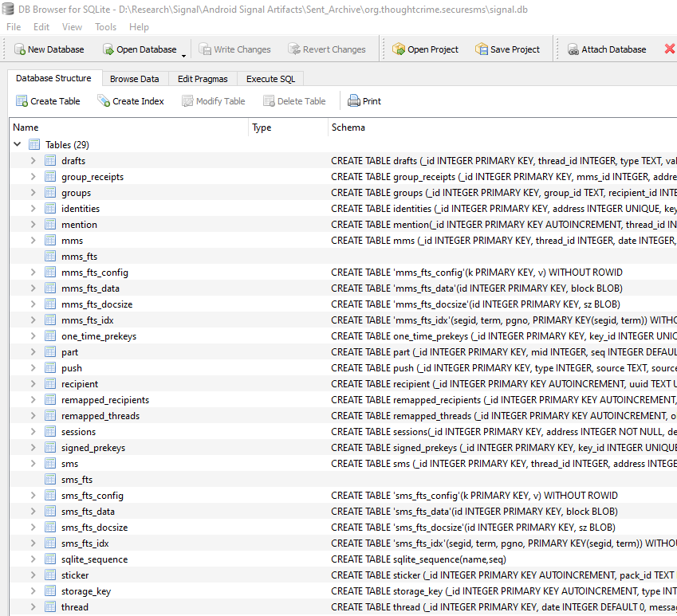Image resolution: width=677 pixels, height=616 pixels.
Task: Select the mms_fts_config table name
Action: click(x=95, y=273)
